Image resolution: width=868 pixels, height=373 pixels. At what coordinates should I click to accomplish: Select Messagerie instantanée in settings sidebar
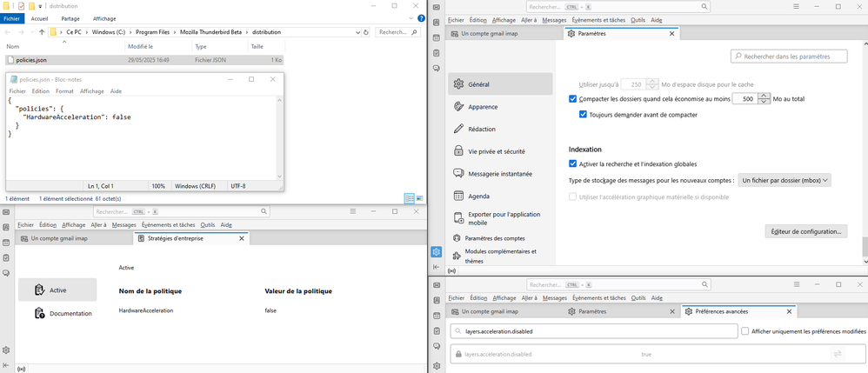[500, 174]
